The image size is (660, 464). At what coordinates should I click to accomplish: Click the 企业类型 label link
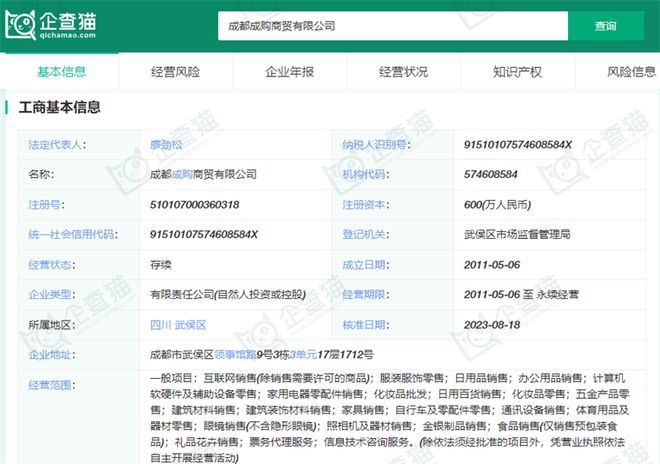pos(52,294)
